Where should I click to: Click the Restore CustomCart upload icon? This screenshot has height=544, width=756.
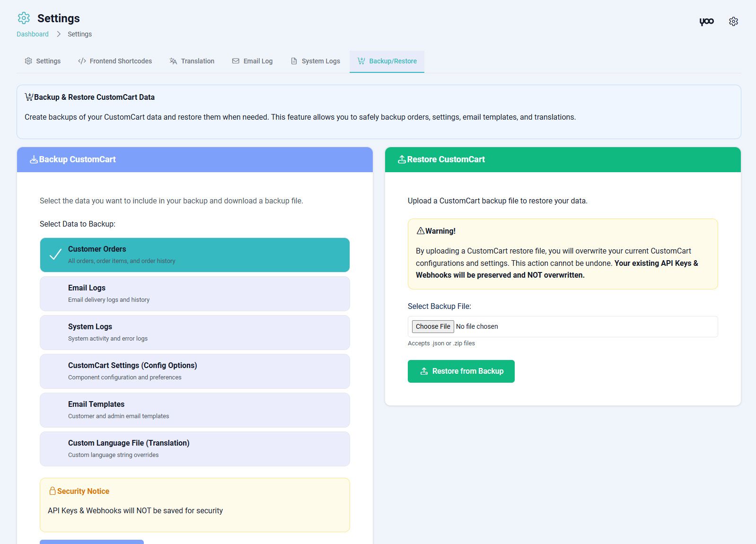402,160
